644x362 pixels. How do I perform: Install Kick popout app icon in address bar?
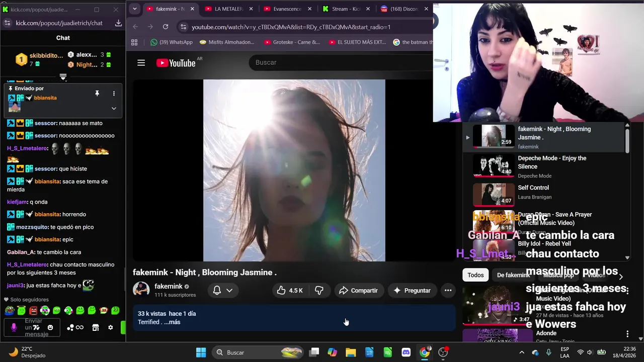point(118,23)
